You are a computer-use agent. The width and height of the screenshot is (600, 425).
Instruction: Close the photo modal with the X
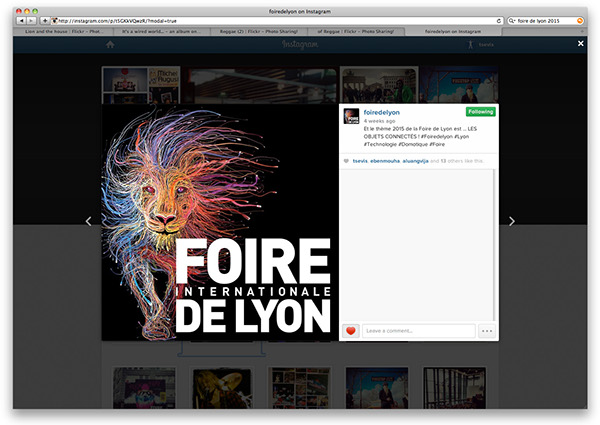(x=580, y=44)
